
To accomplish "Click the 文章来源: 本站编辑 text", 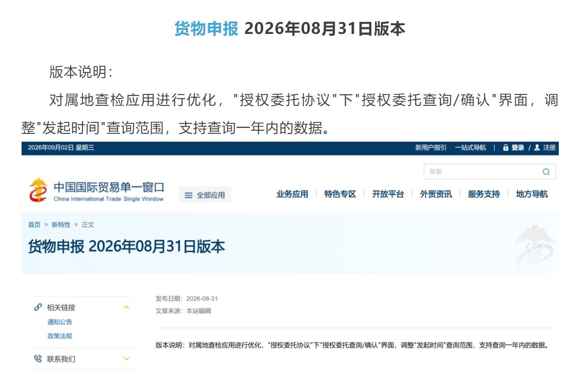I will 183,311.
